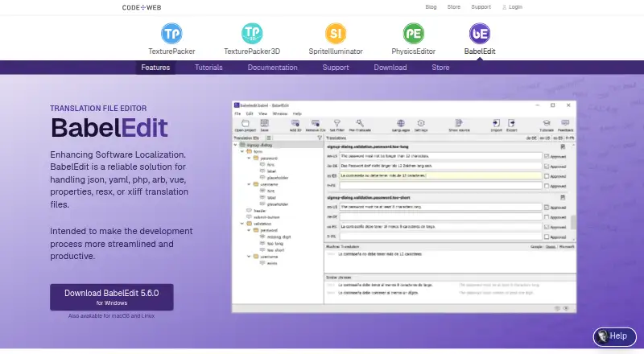The image size is (644, 354).
Task: Click the Pre-Translate toolbar icon
Action: [x=360, y=123]
